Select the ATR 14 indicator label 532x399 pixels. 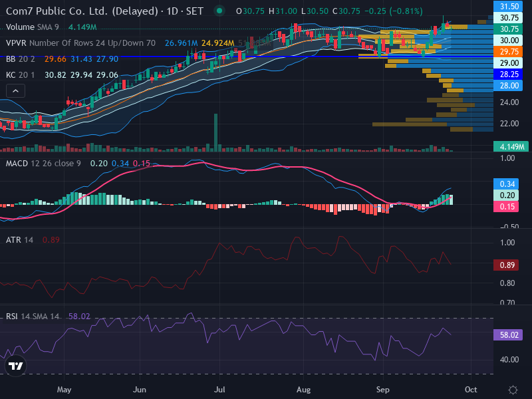tap(20, 240)
